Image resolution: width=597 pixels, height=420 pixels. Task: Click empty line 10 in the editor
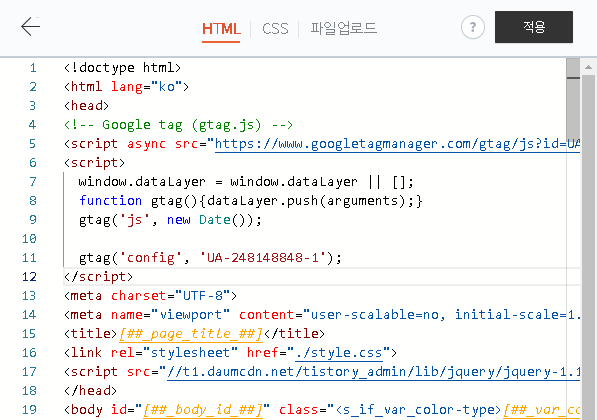point(322,239)
